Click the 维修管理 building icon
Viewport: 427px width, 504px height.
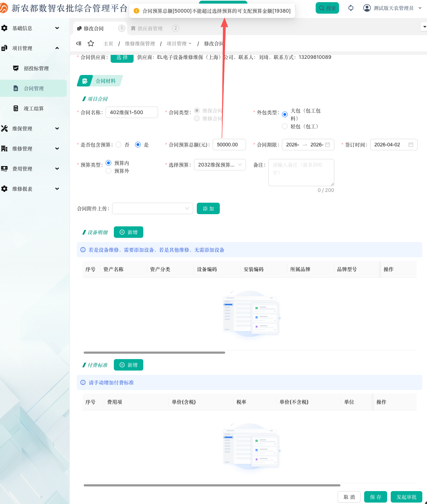[4, 149]
